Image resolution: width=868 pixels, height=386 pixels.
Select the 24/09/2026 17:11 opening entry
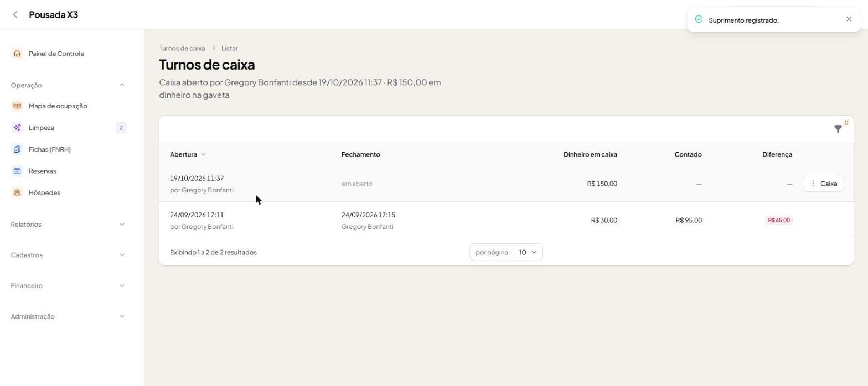coord(197,215)
